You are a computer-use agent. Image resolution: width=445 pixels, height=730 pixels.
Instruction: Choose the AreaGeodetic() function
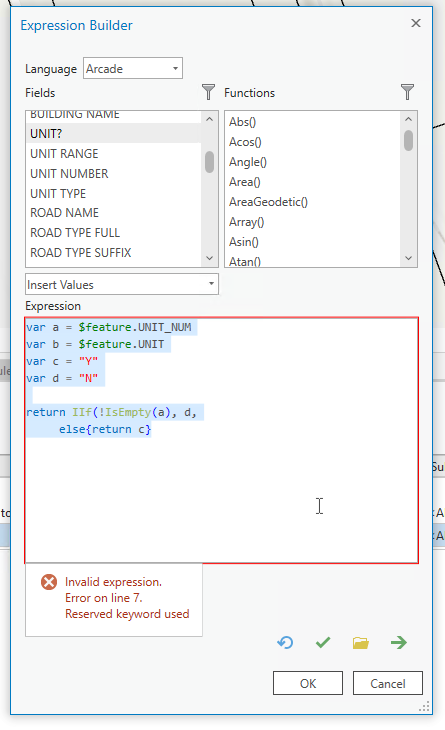pos(269,202)
